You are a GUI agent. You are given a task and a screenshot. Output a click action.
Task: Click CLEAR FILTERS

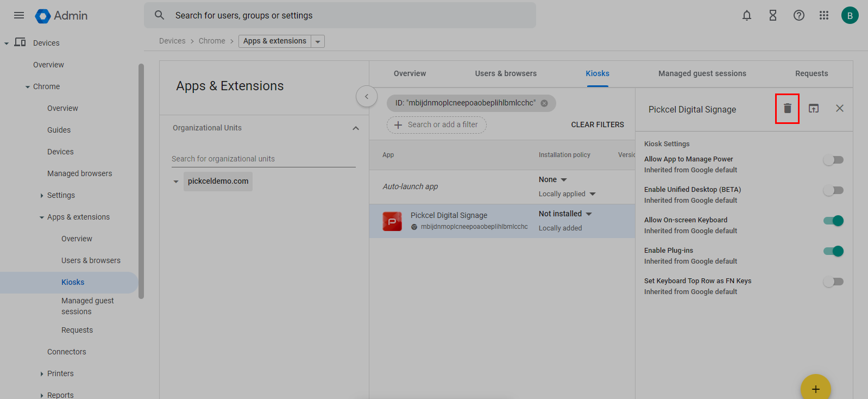(x=597, y=124)
